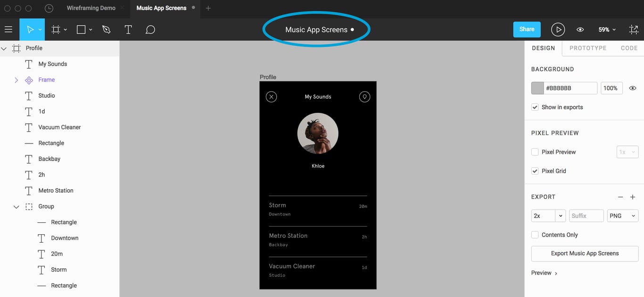The width and height of the screenshot is (644, 297).
Task: Click the background color swatch
Action: click(537, 88)
